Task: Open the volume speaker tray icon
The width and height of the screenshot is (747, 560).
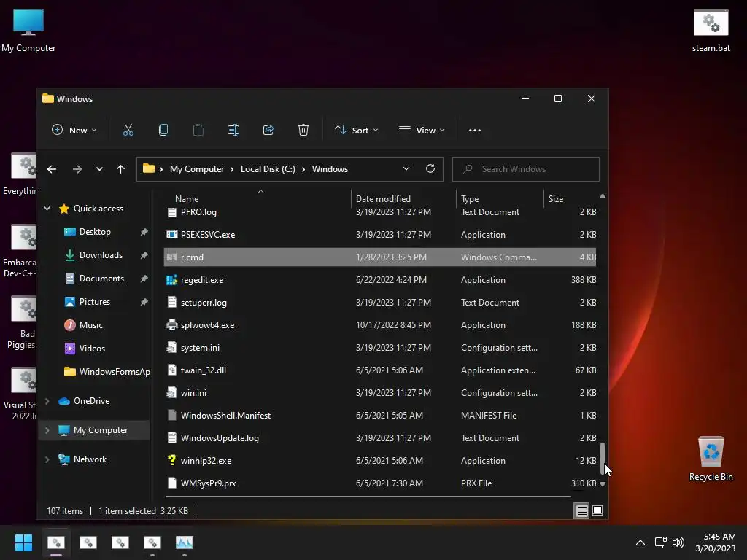Action: pyautogui.click(x=678, y=542)
